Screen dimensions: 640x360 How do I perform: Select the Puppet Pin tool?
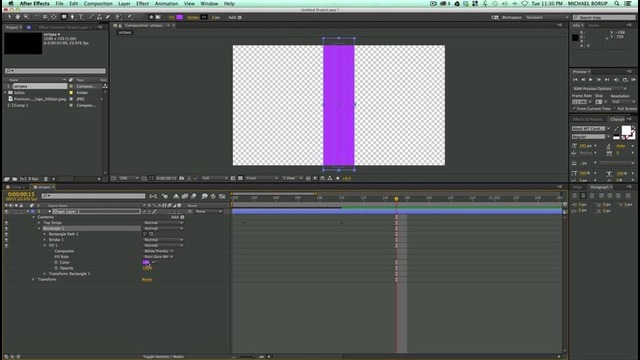coord(130,17)
